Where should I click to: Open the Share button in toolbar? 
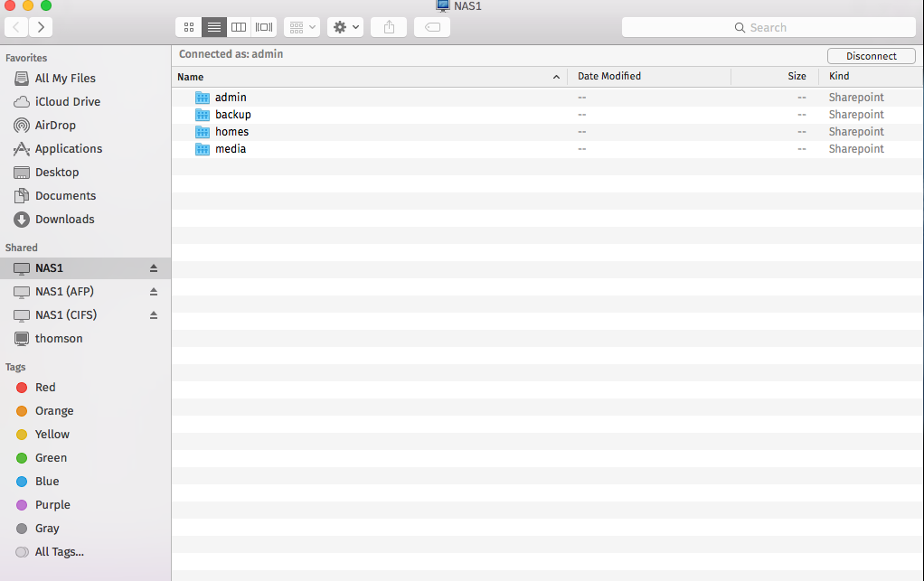point(389,27)
